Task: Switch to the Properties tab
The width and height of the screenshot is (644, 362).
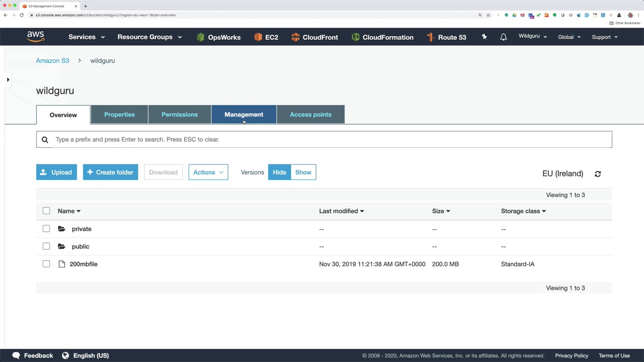Action: click(x=119, y=115)
